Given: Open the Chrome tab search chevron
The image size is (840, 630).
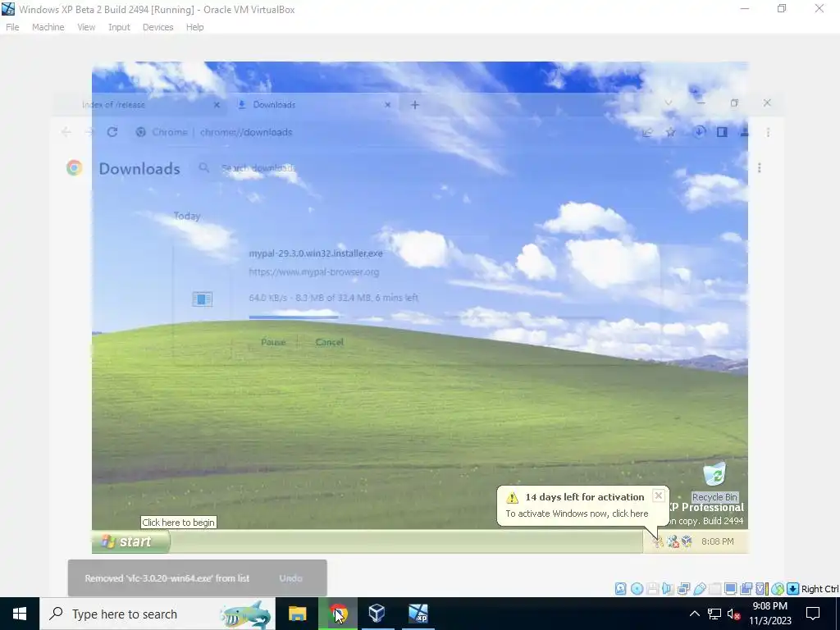Looking at the screenshot, I should click(668, 103).
